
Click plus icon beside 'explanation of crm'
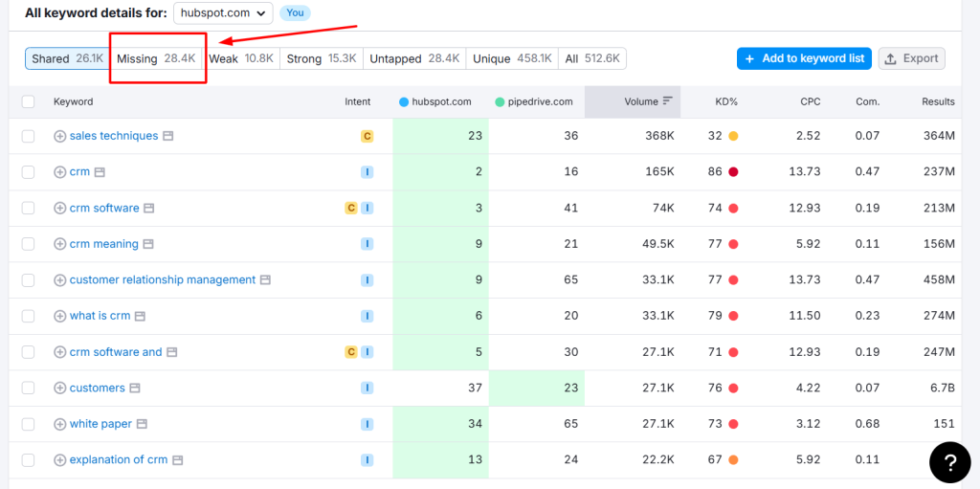coord(60,460)
